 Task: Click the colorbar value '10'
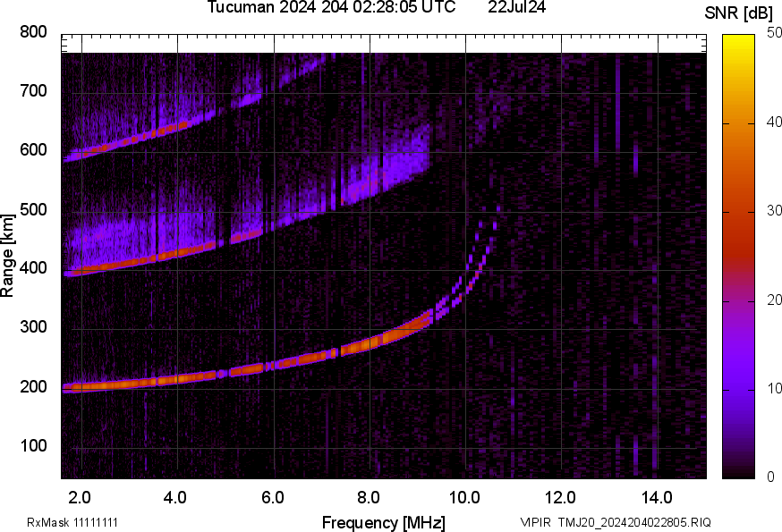[x=774, y=388]
